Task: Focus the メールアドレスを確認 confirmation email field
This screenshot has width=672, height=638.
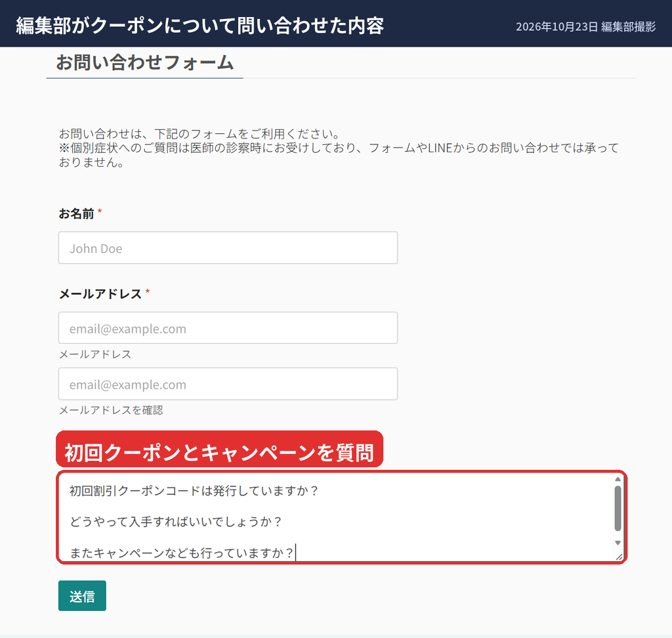Action: (x=228, y=384)
